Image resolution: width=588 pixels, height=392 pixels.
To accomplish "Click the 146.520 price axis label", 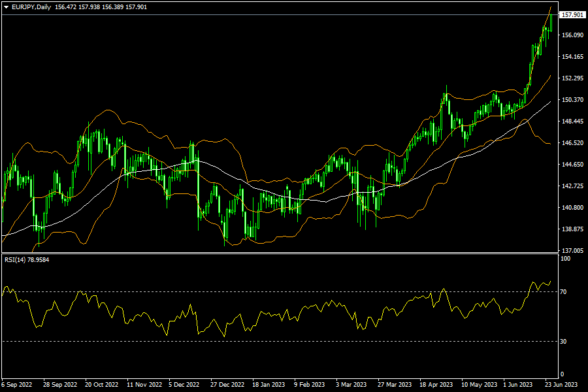I will coord(572,143).
